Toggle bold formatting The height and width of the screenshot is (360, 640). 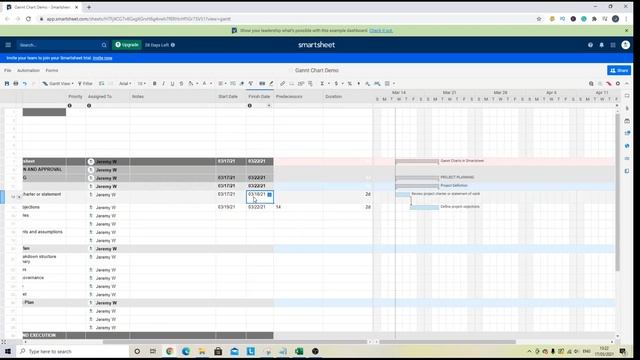(155, 84)
